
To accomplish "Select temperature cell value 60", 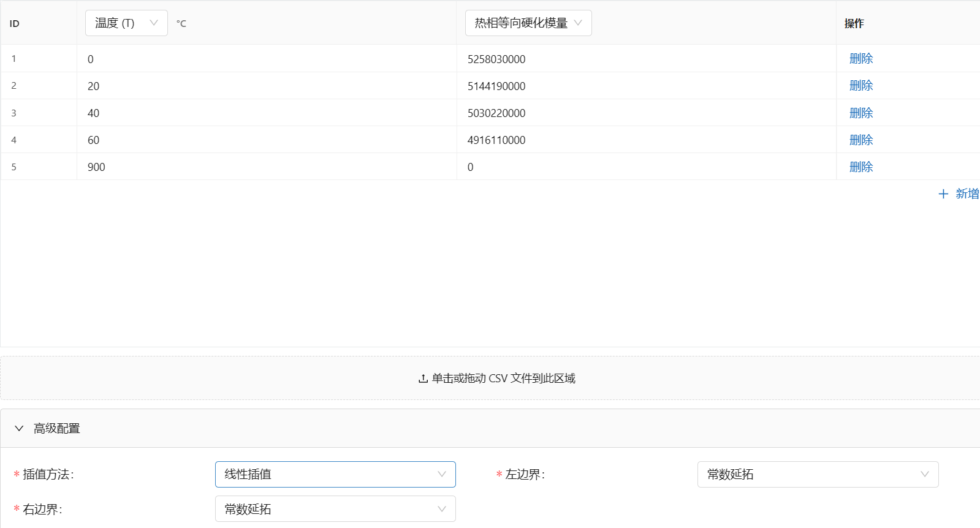I will pyautogui.click(x=267, y=140).
